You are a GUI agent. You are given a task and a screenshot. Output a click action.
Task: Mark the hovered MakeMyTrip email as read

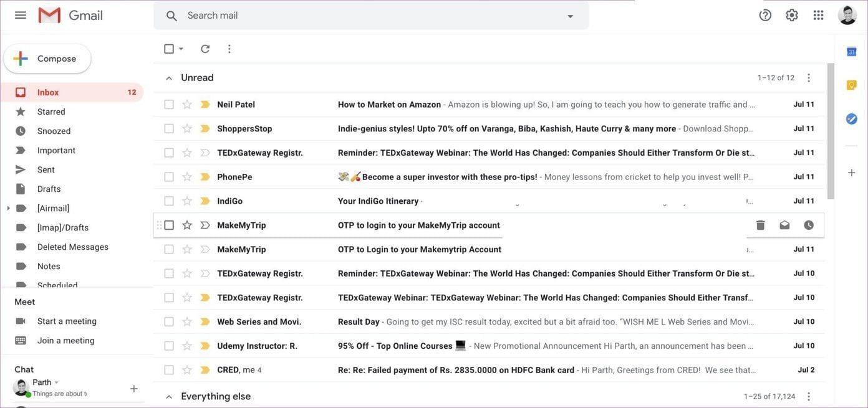coord(784,225)
